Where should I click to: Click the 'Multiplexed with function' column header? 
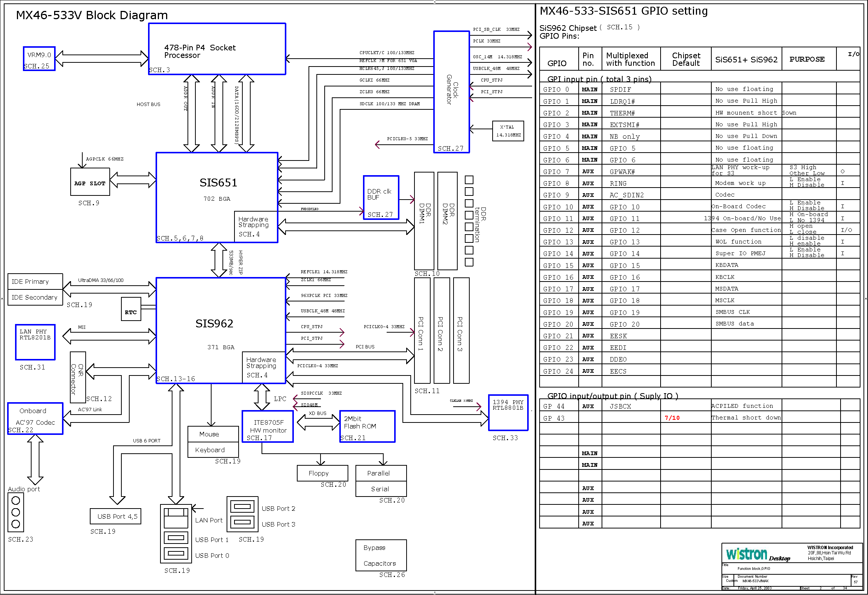tap(631, 59)
